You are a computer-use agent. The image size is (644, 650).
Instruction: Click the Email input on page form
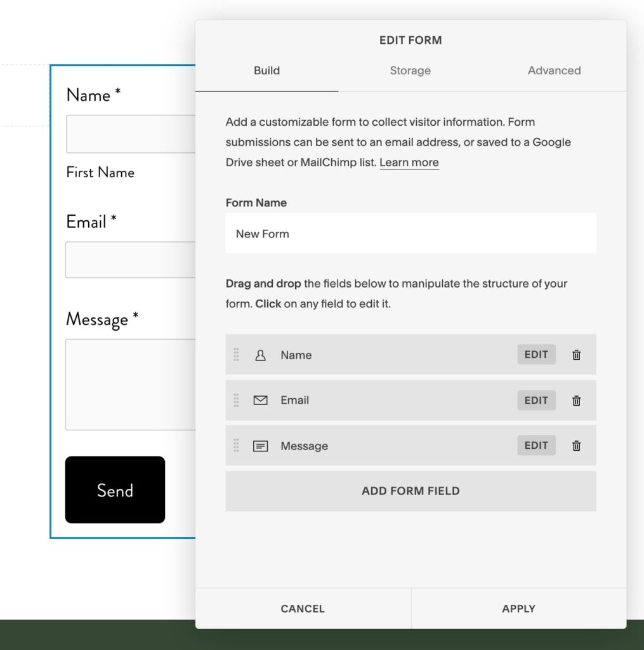(131, 260)
